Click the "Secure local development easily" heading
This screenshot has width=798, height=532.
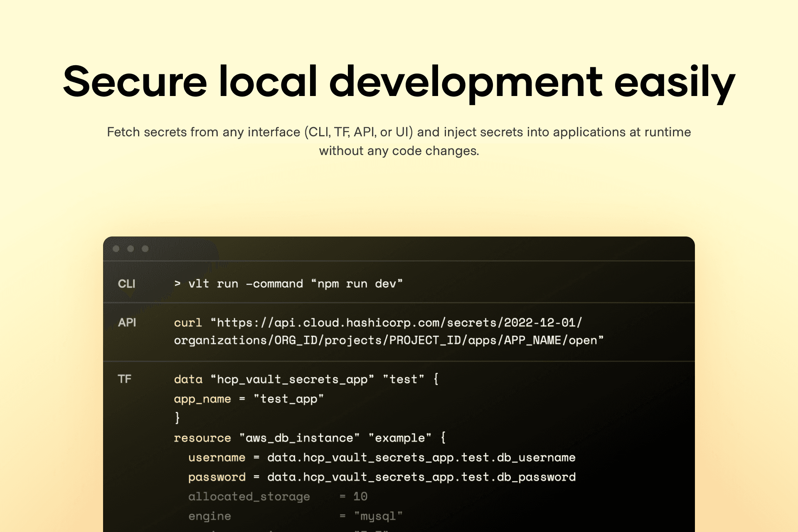(399, 82)
